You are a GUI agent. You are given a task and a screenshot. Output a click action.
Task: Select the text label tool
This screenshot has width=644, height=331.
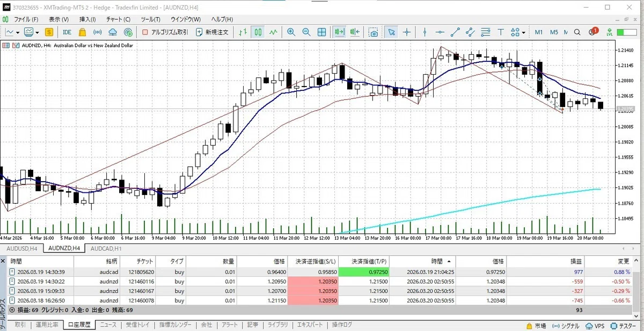tap(501, 32)
